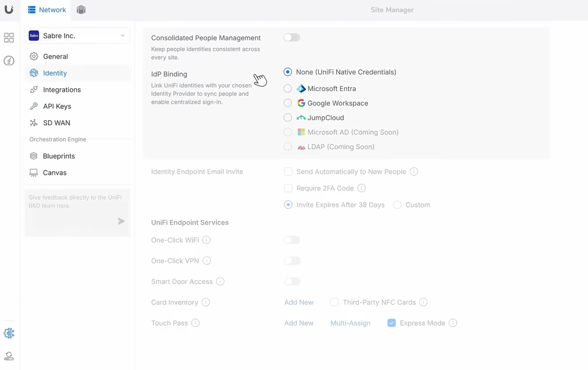
Task: Select Google Workspace radio option
Action: click(x=287, y=103)
